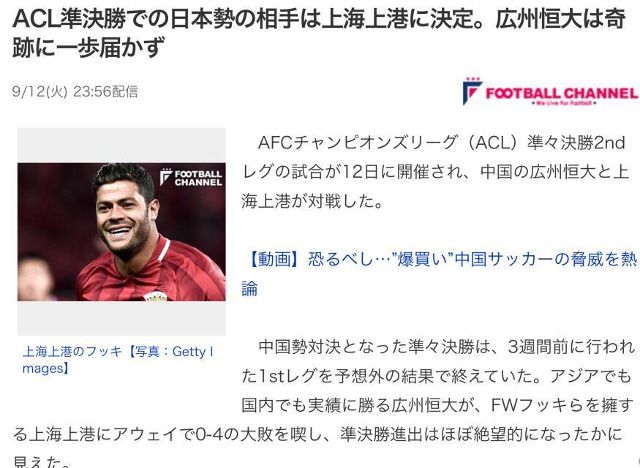Click the FOOTBALL CHANNEL publisher logo
Screen dimensions: 640x468
[550, 91]
